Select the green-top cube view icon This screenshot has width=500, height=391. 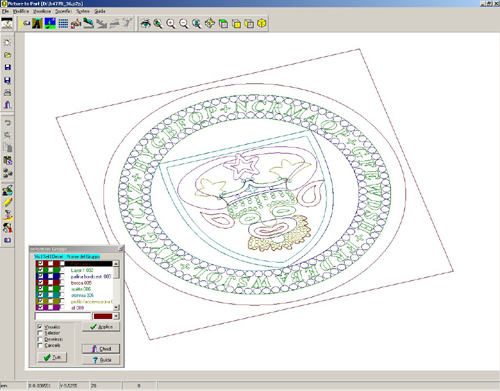click(x=223, y=23)
